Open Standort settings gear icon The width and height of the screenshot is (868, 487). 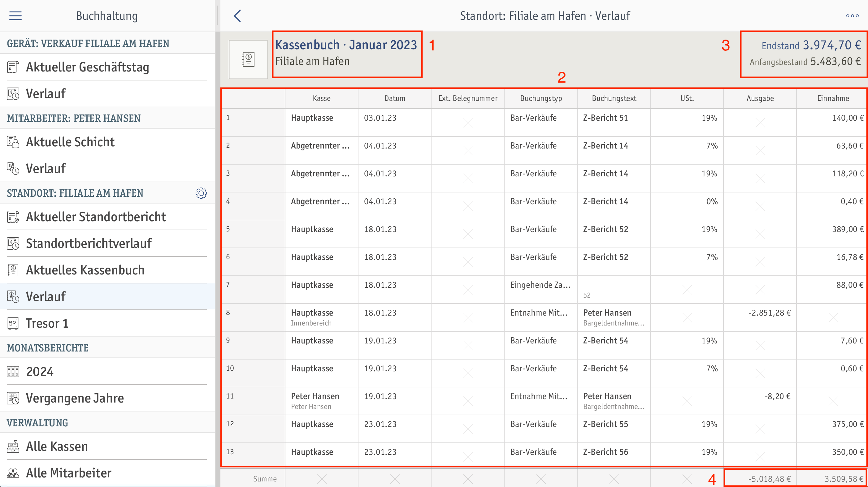click(x=201, y=193)
